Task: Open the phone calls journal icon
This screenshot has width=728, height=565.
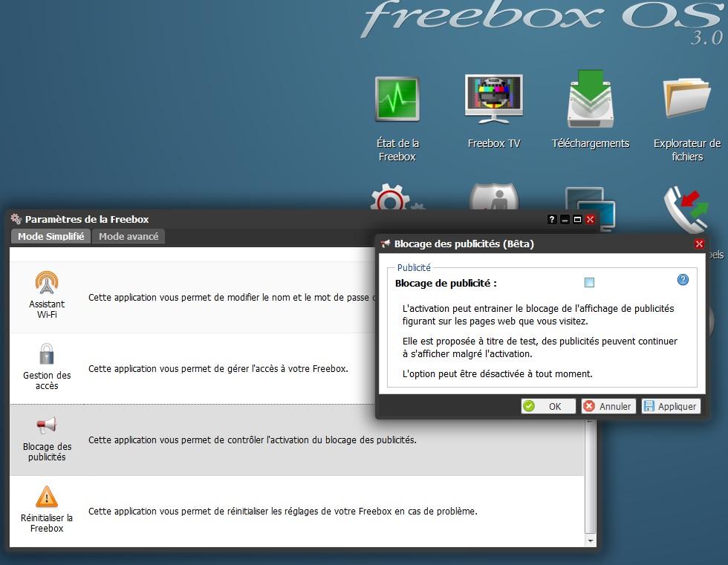Action: 686,209
